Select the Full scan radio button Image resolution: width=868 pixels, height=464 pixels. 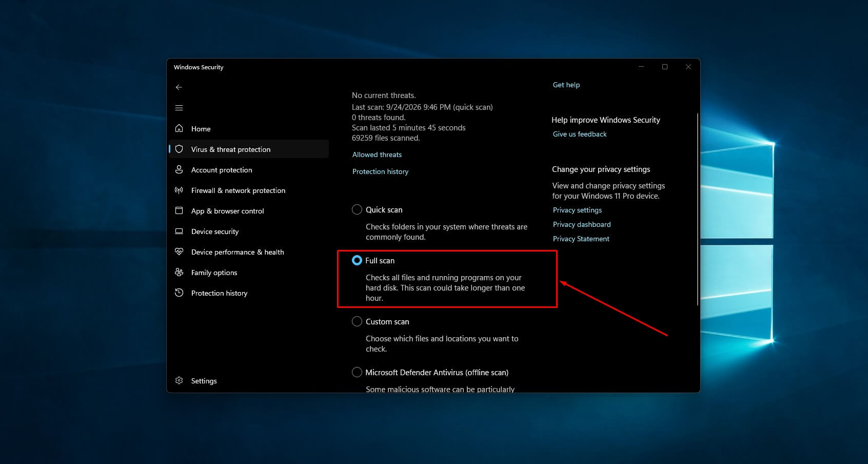(x=357, y=260)
